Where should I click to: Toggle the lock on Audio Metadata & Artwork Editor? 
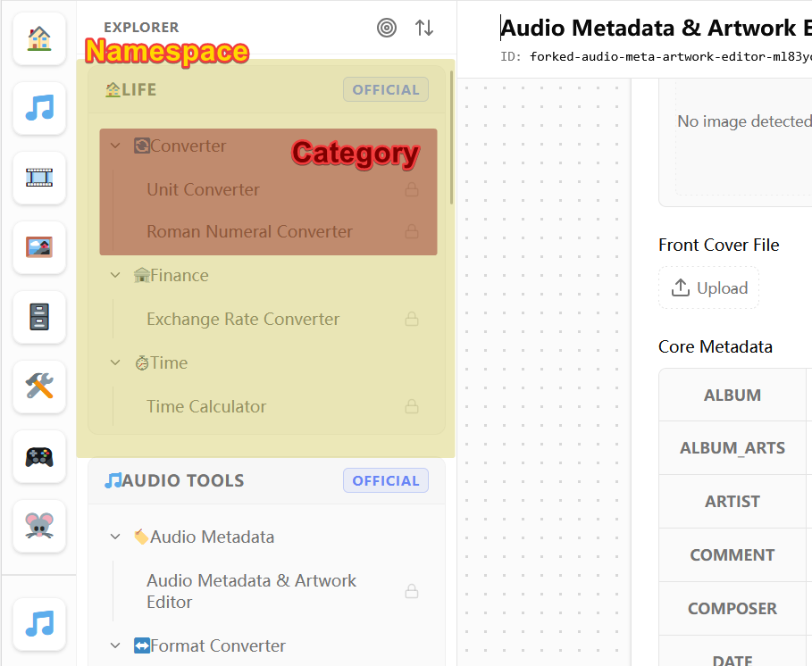tap(412, 591)
